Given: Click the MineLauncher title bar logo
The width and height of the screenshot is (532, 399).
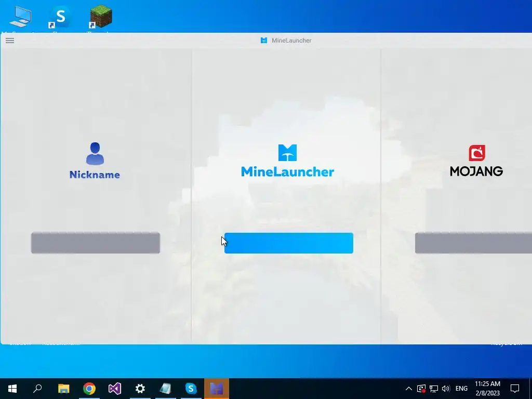Looking at the screenshot, I should pyautogui.click(x=263, y=41).
